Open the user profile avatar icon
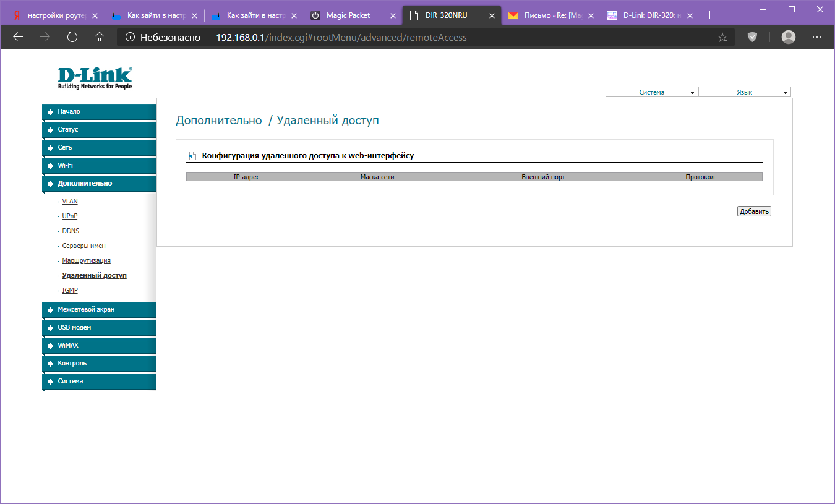The height and width of the screenshot is (504, 835). point(789,37)
